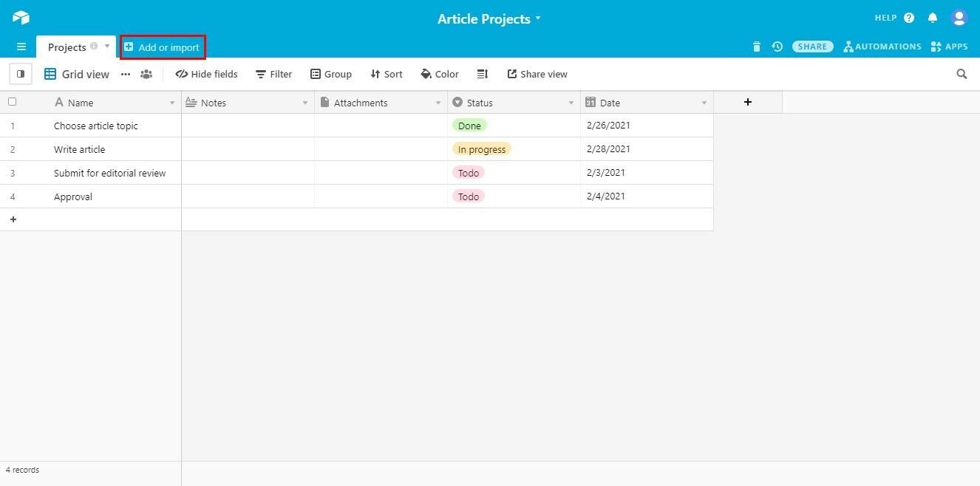Click the SHARE button
This screenshot has height=486, width=980.
pyautogui.click(x=813, y=47)
